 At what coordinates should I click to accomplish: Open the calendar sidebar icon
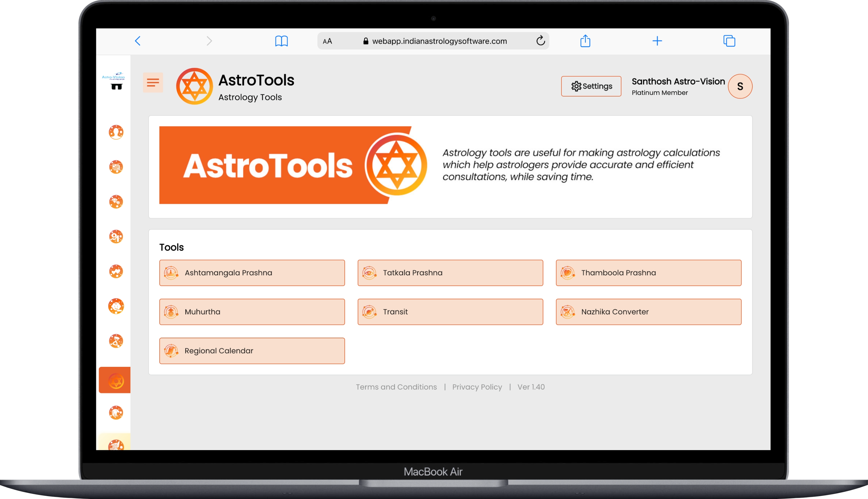pyautogui.click(x=116, y=167)
